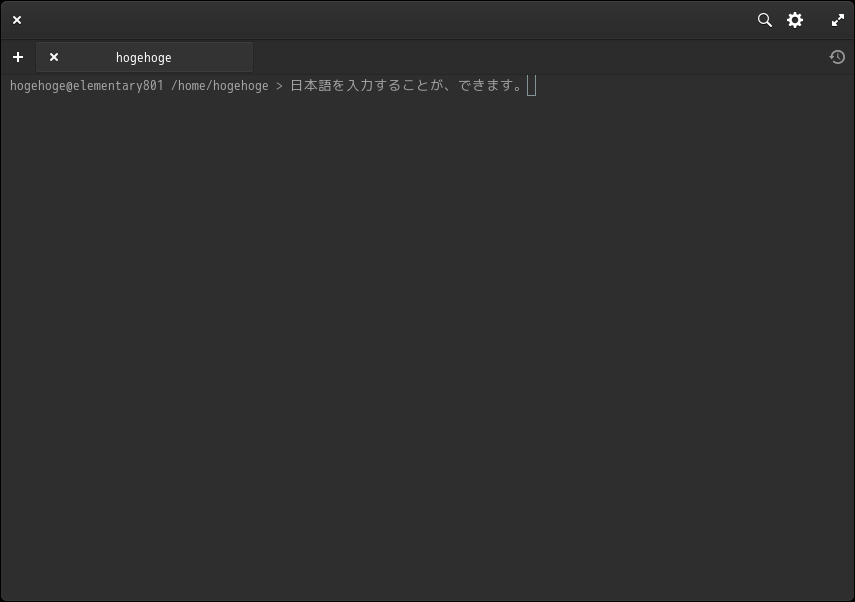Image resolution: width=855 pixels, height=602 pixels.
Task: Click the 日本語 text in the command line
Action: 311,86
